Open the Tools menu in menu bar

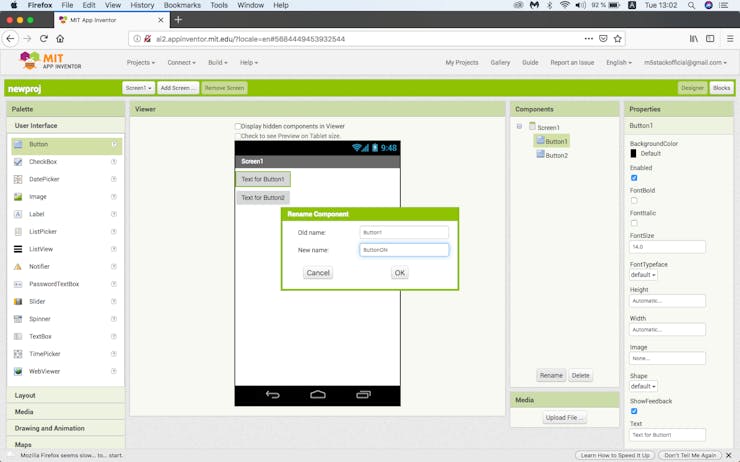click(x=219, y=5)
